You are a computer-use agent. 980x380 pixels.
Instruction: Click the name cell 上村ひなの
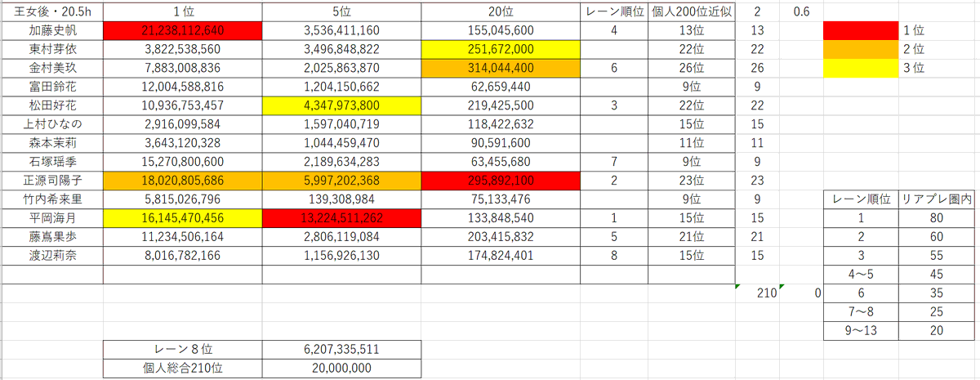tap(53, 124)
